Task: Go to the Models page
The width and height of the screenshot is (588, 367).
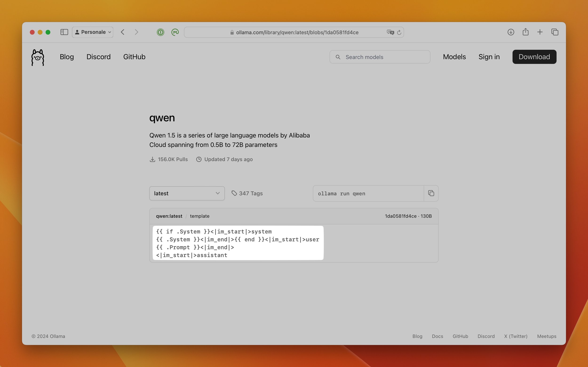Action: coord(454,57)
